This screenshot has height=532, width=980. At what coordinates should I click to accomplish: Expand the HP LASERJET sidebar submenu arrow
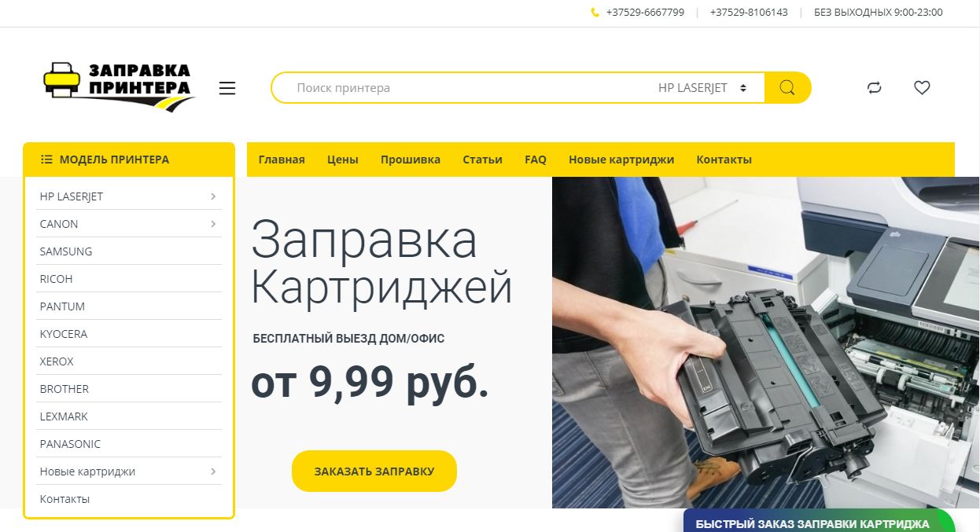point(213,196)
